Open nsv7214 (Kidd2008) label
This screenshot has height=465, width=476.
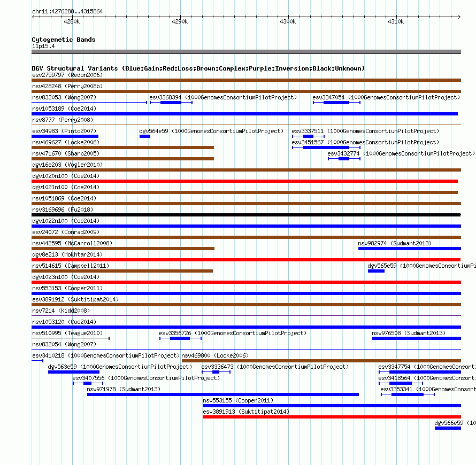(61, 311)
